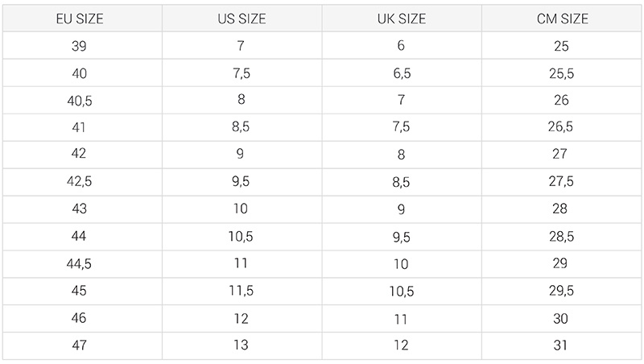This screenshot has height=364, width=644.
Task: Click CM size 29,5 cell
Action: (x=562, y=291)
